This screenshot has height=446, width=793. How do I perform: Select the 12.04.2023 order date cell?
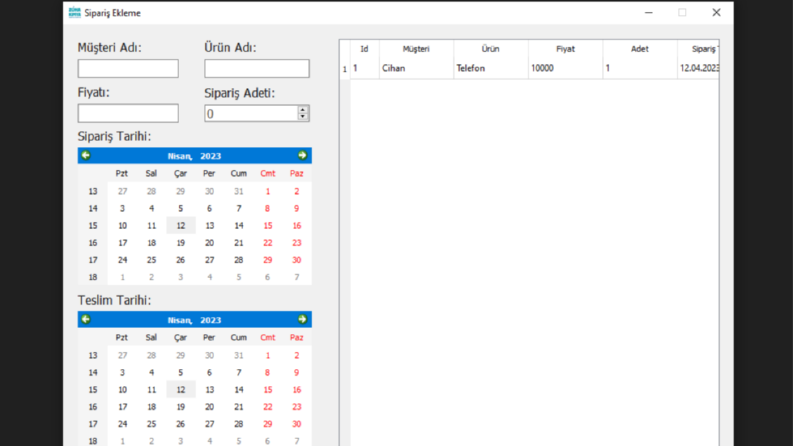(698, 68)
